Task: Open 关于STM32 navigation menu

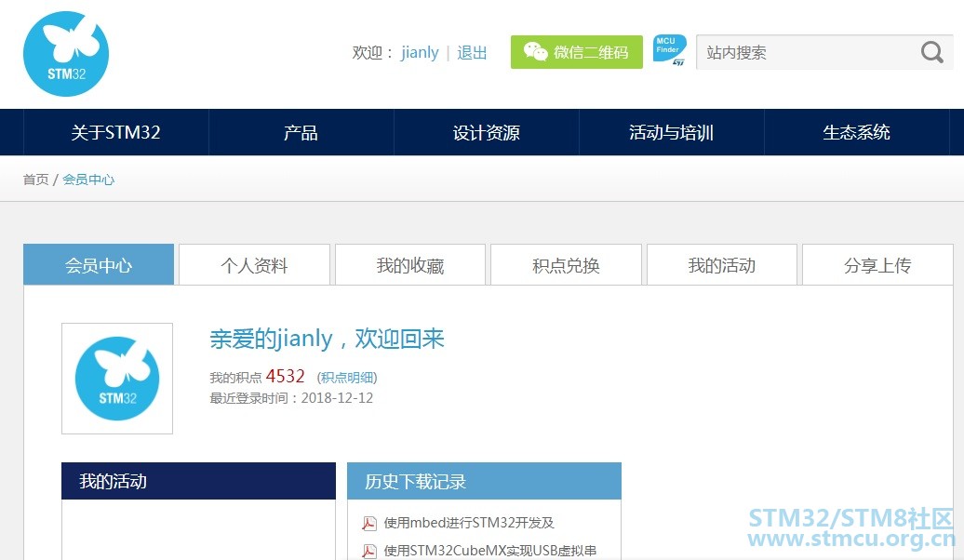Action: [x=115, y=132]
